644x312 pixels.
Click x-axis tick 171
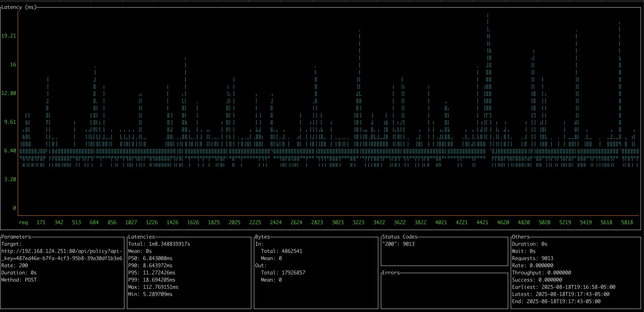tap(41, 222)
